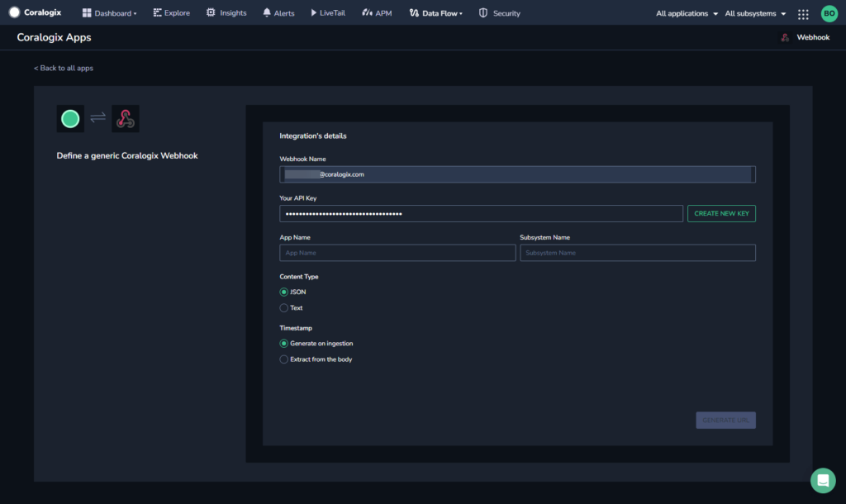Viewport: 846px width, 504px height.
Task: Select Generate on ingestion timestamp
Action: click(284, 343)
